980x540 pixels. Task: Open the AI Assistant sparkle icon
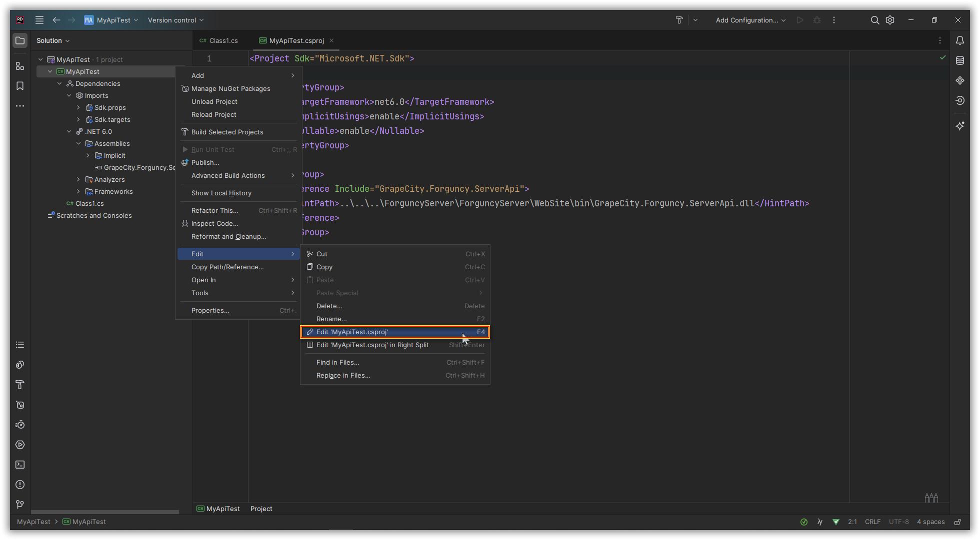(x=959, y=126)
